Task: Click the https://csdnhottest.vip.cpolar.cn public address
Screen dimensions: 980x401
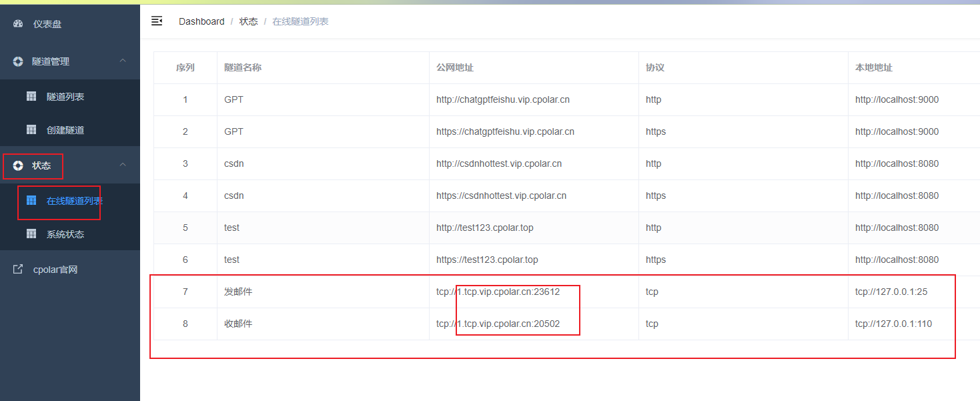Action: pyautogui.click(x=501, y=195)
